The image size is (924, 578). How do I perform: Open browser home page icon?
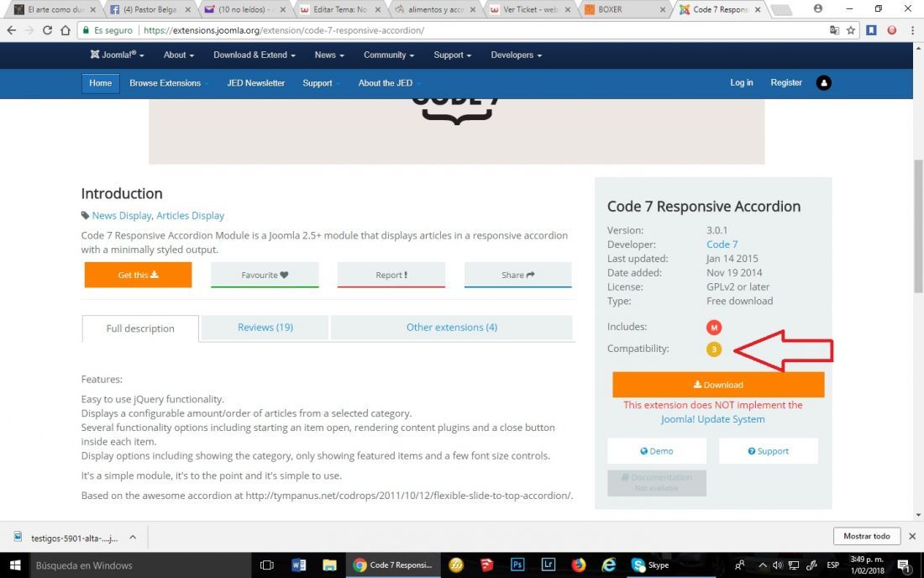[66, 30]
